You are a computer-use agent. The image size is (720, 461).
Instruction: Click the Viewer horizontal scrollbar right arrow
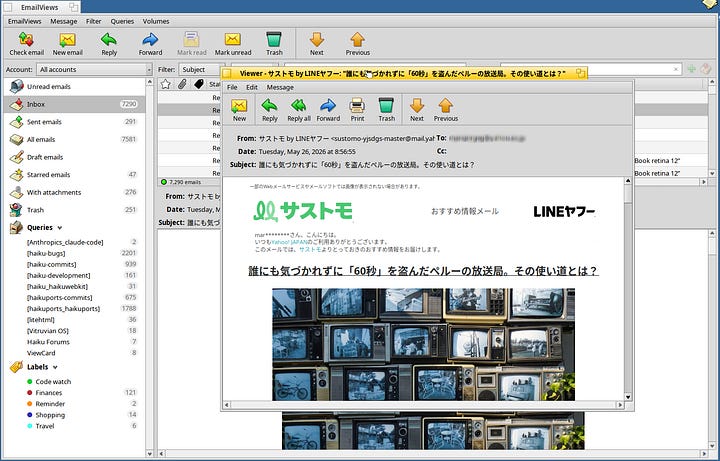click(x=620, y=405)
